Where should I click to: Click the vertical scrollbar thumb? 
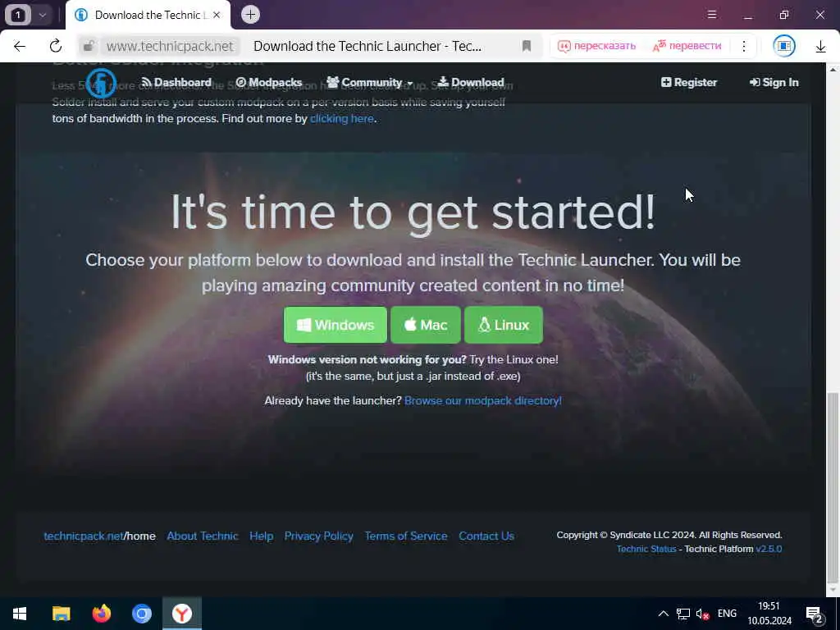tap(833, 487)
